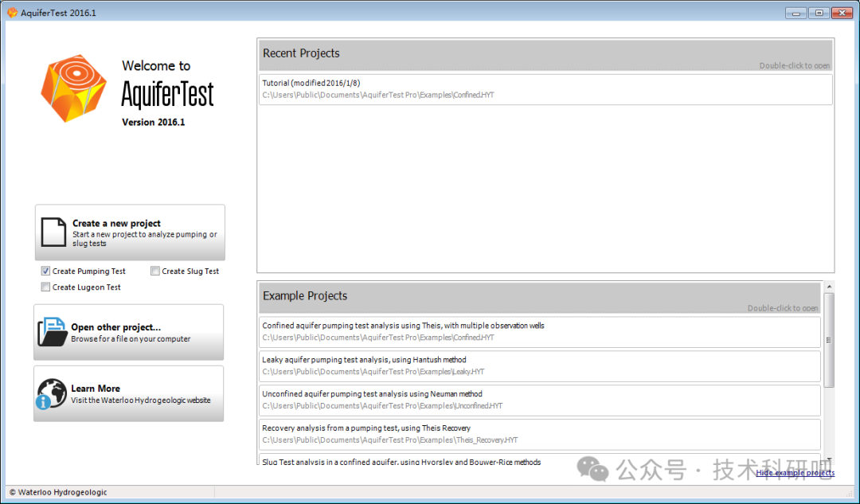Click Create a new project button

click(130, 232)
